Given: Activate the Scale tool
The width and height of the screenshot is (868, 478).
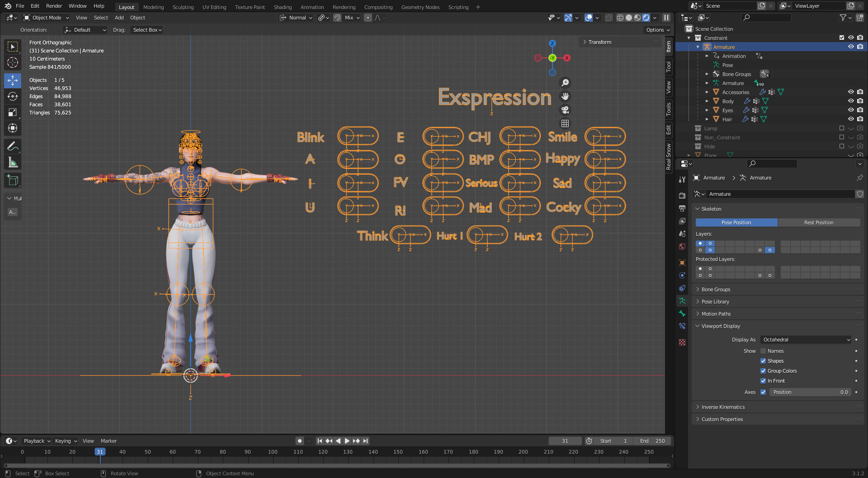Looking at the screenshot, I should click(x=13, y=112).
